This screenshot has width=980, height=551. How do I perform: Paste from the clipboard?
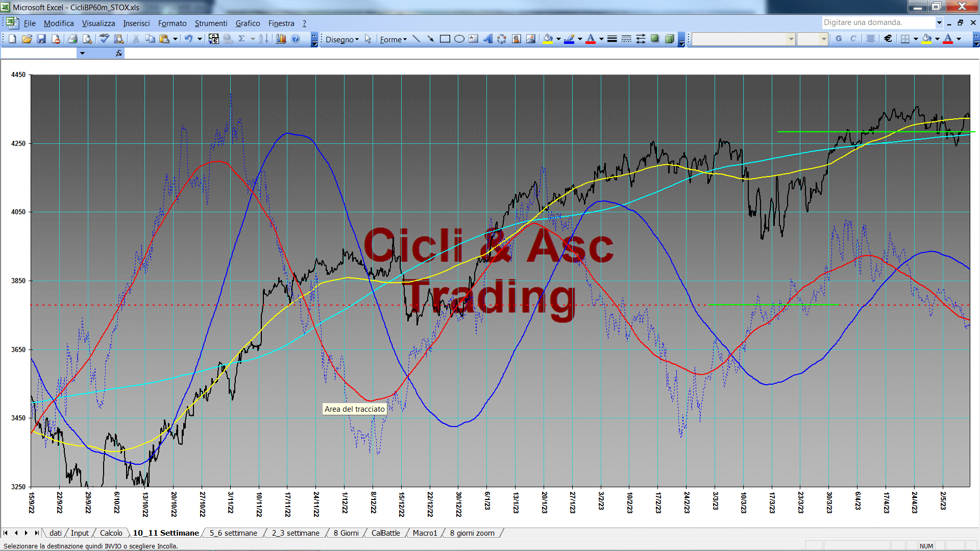coord(164,39)
